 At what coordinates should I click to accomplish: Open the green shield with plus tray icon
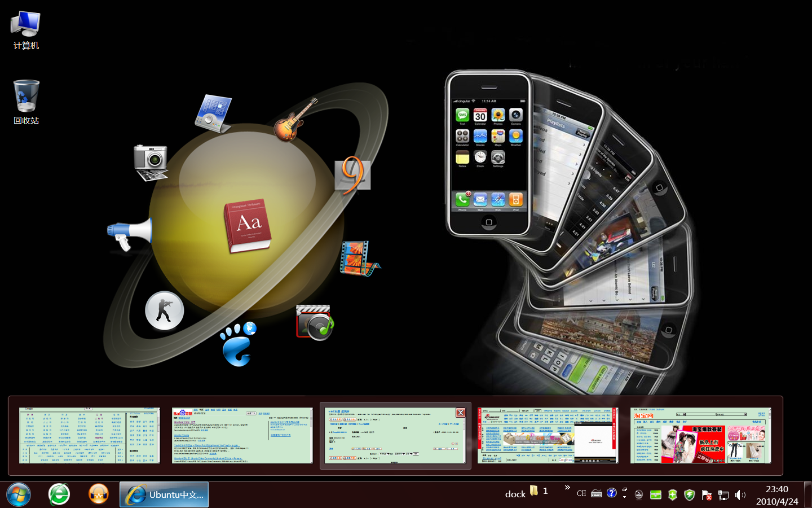[673, 495]
